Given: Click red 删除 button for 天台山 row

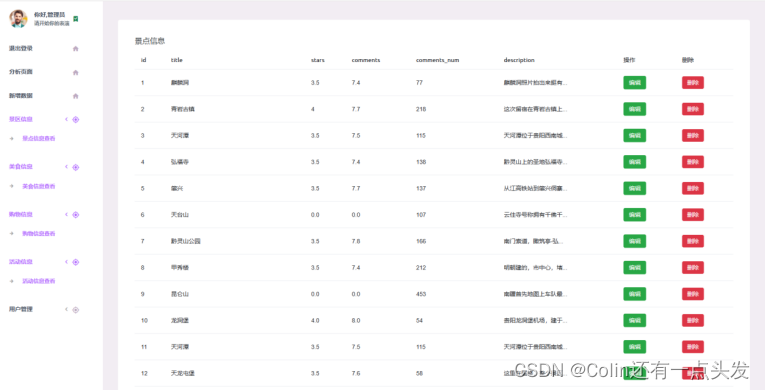Looking at the screenshot, I should (x=693, y=215).
